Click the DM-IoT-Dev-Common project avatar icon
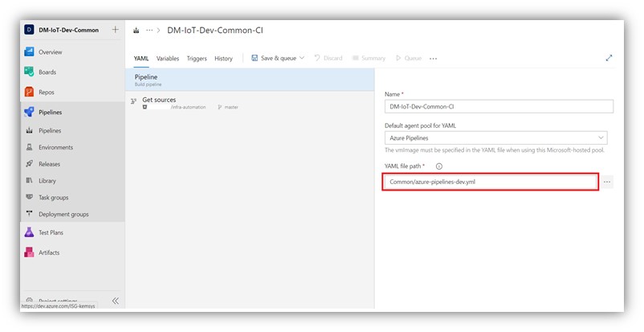The image size is (644, 332). click(x=29, y=30)
